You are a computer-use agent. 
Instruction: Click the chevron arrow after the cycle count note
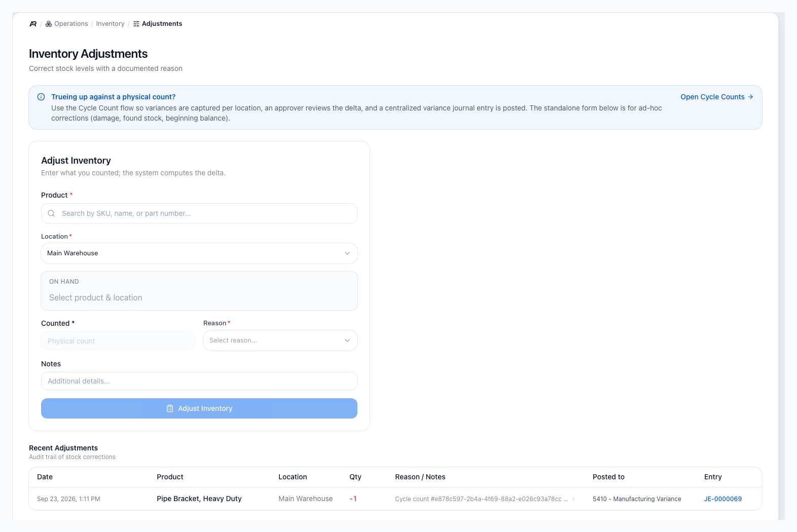[x=573, y=499]
